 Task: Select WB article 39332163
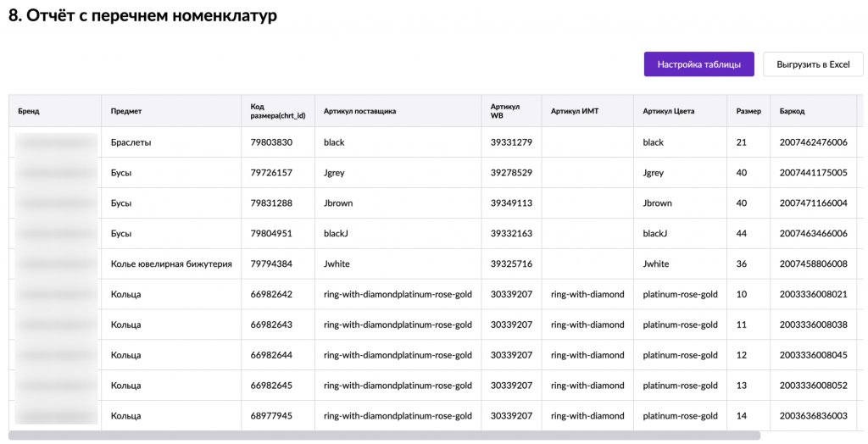pyautogui.click(x=511, y=234)
